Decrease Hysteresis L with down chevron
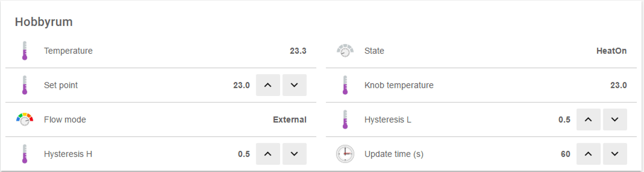Viewport: 644px width, 172px height. 615,119
